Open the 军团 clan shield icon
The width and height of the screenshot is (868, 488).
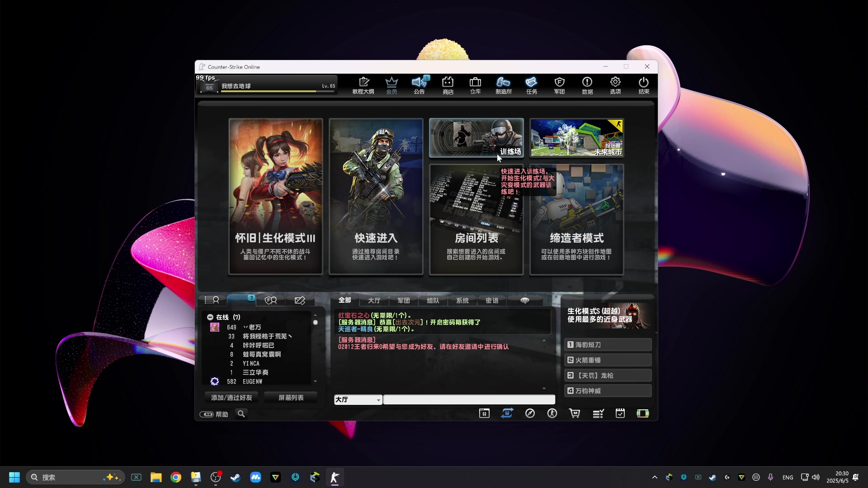point(559,85)
